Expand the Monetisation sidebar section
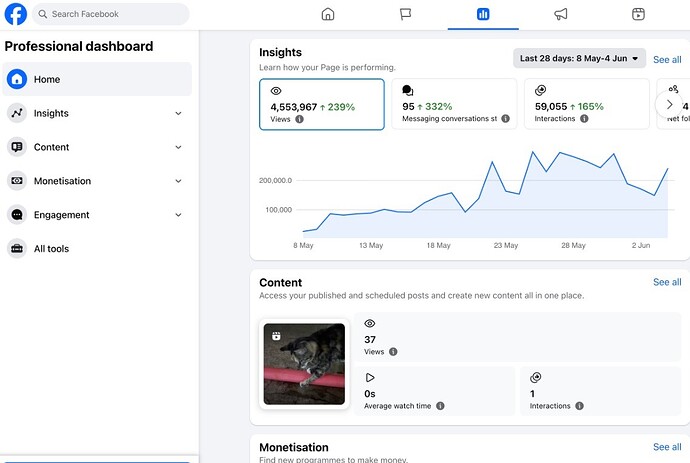This screenshot has width=690, height=463. [x=97, y=181]
